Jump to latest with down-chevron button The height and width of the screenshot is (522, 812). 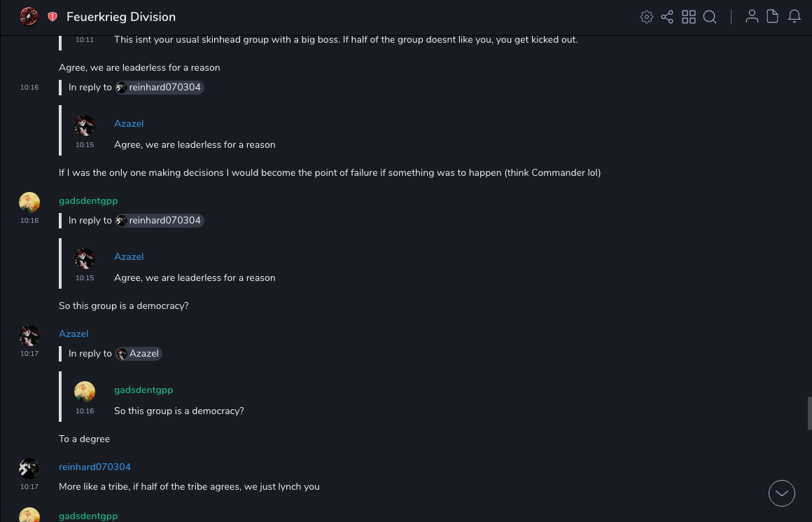click(x=782, y=493)
